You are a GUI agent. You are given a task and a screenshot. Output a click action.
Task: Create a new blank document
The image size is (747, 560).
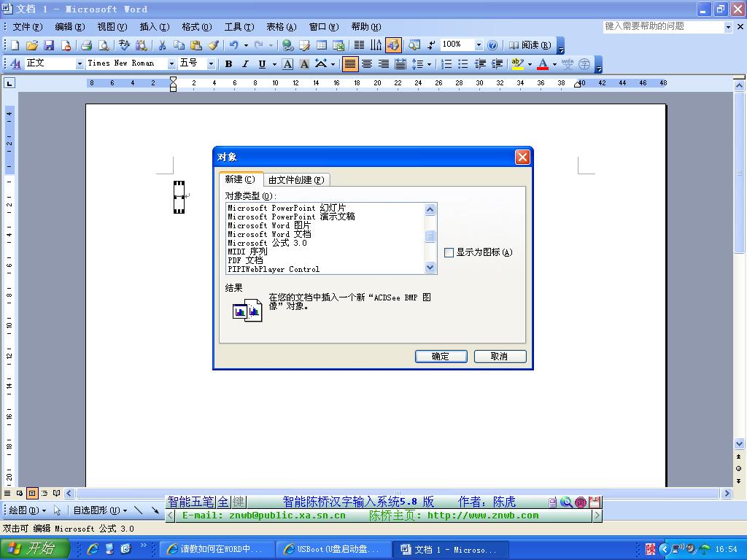coord(15,45)
